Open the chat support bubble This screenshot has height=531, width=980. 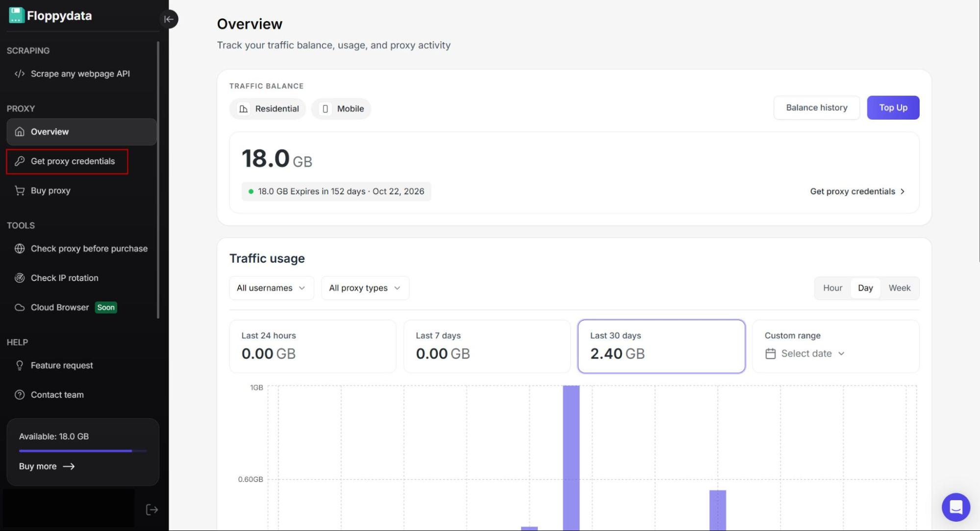pyautogui.click(x=955, y=507)
